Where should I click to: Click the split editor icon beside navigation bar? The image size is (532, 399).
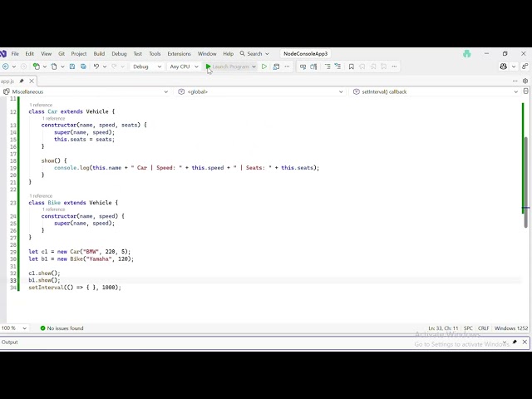tap(525, 91)
